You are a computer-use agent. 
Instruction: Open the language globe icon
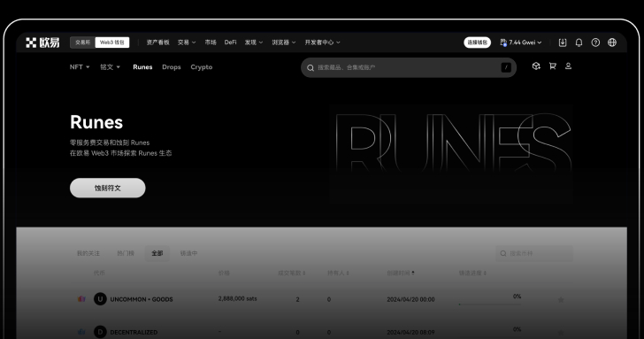[612, 42]
